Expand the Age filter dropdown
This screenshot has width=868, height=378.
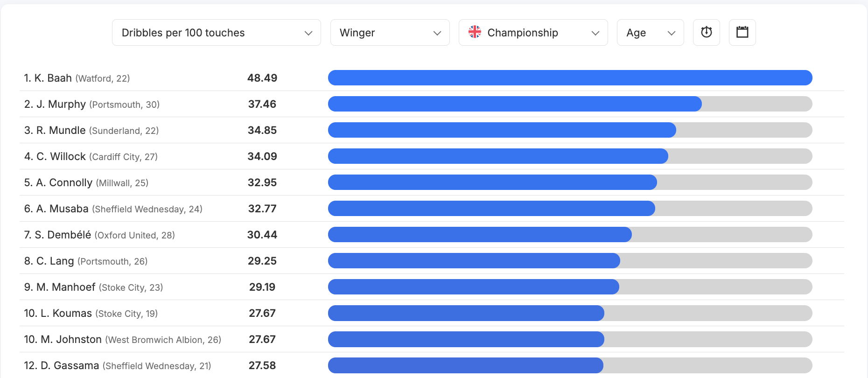[x=651, y=32]
